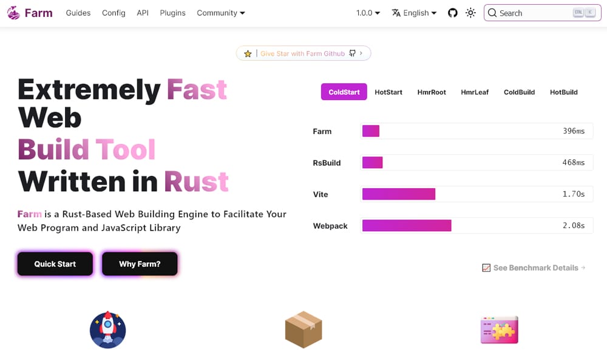Select the ColdBuild benchmark option
Viewport: 607px width, 364px height.
click(x=519, y=92)
